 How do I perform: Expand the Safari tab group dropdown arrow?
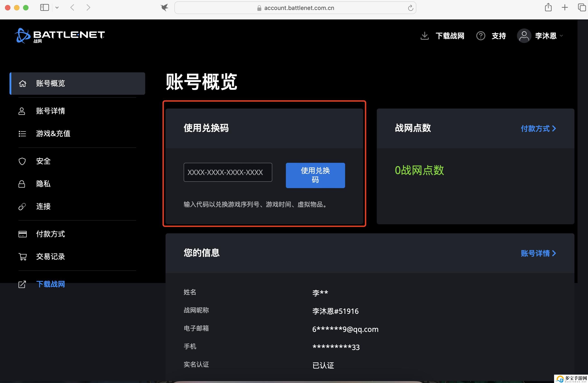point(57,8)
